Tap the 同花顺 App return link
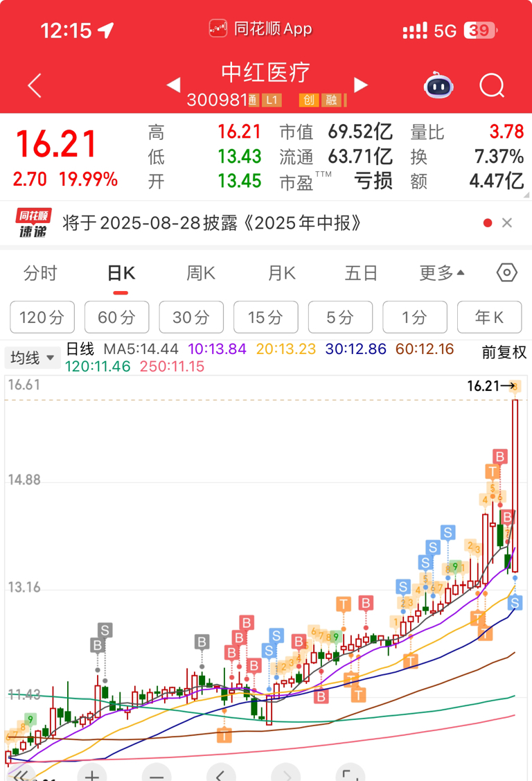 pyautogui.click(x=260, y=29)
